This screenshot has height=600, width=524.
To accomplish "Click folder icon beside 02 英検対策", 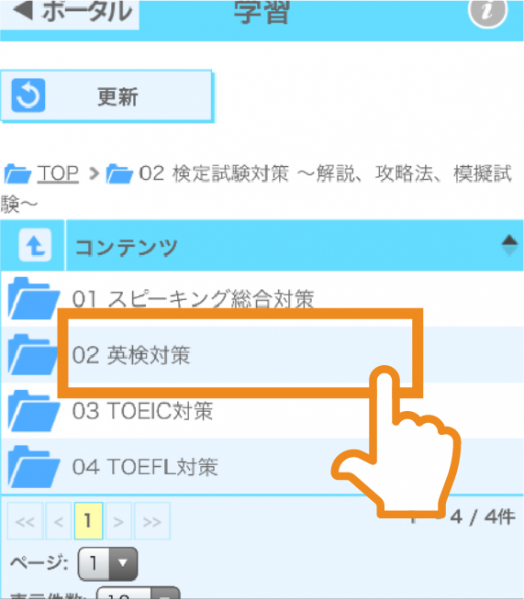I will coord(32,354).
